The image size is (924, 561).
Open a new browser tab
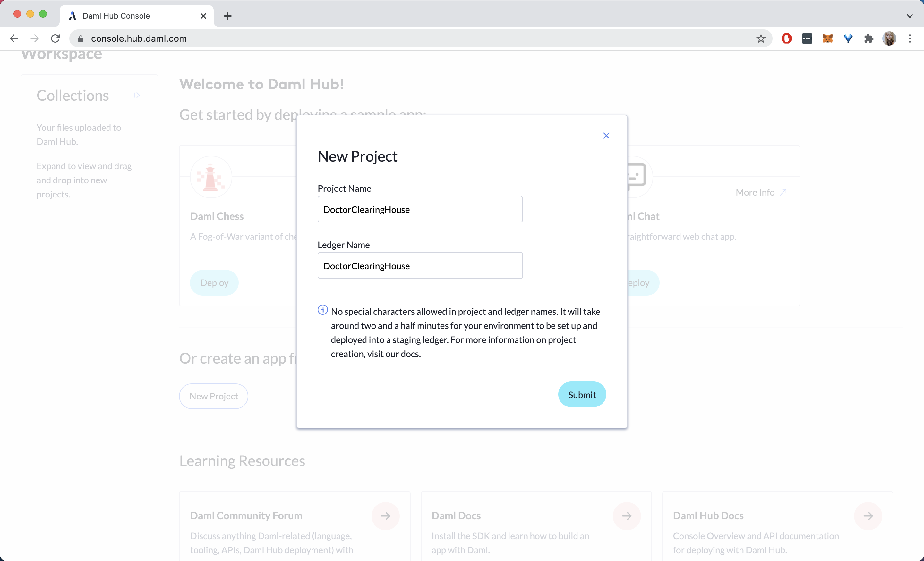point(227,16)
